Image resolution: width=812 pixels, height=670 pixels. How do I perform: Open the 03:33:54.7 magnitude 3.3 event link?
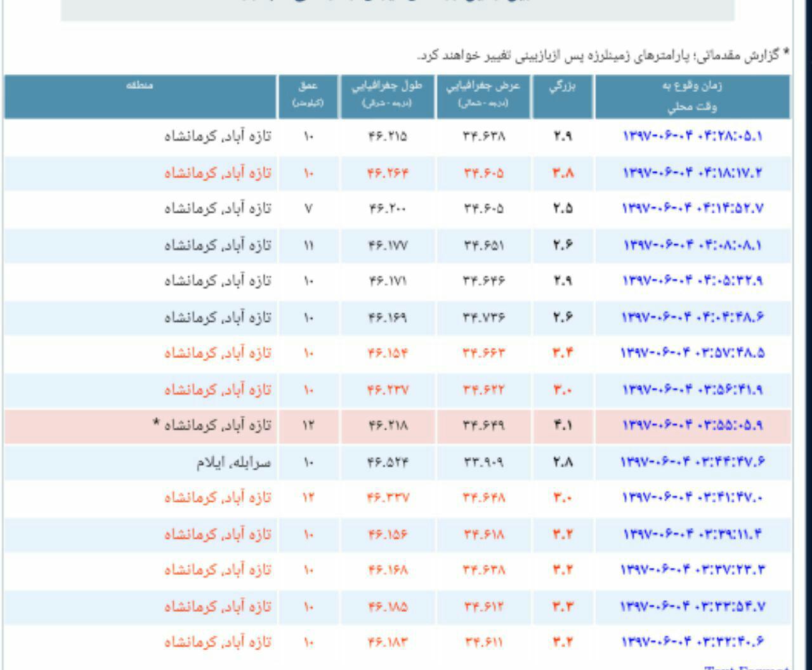(692, 607)
